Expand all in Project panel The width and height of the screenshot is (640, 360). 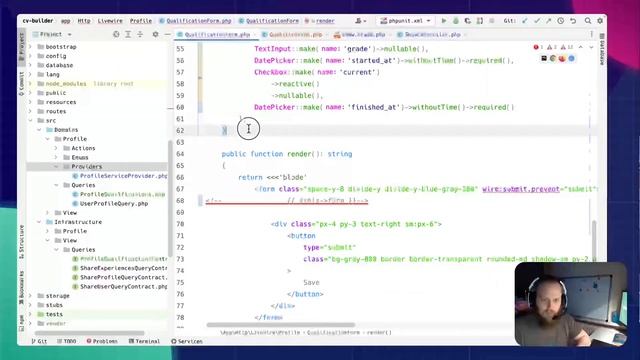click(128, 35)
